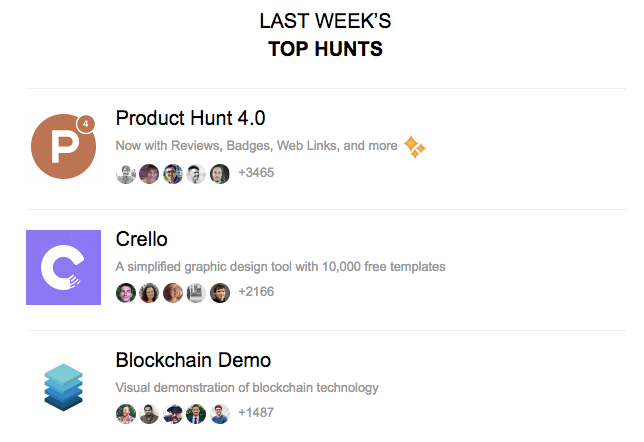Click the 'Now with Reviews, Badges' tagline
Image resolution: width=644 pixels, height=442 pixels.
[257, 146]
